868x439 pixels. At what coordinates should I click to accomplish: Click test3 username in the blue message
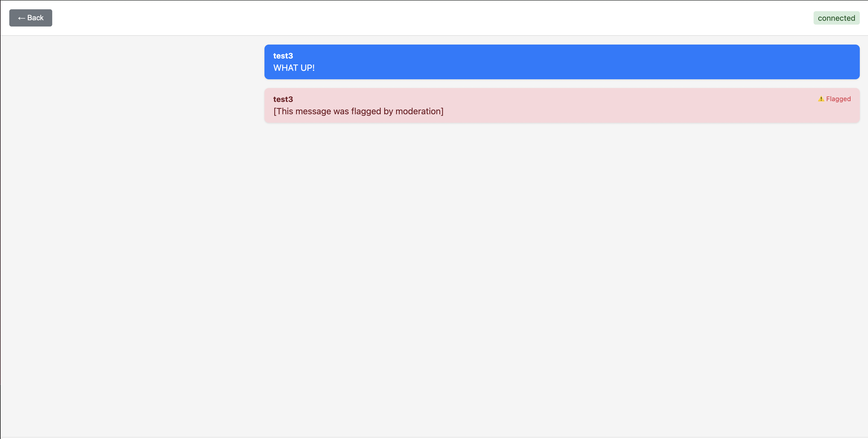(x=283, y=56)
